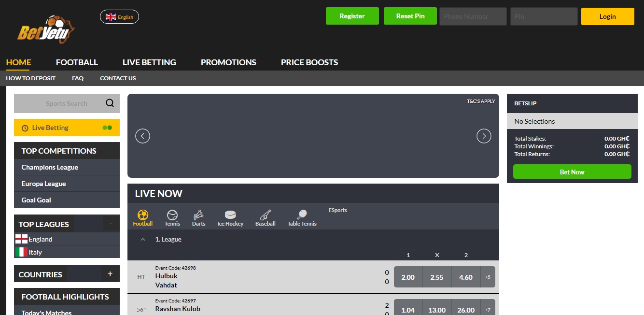The image size is (644, 315).
Task: Open Champions League competition
Action: [67, 167]
